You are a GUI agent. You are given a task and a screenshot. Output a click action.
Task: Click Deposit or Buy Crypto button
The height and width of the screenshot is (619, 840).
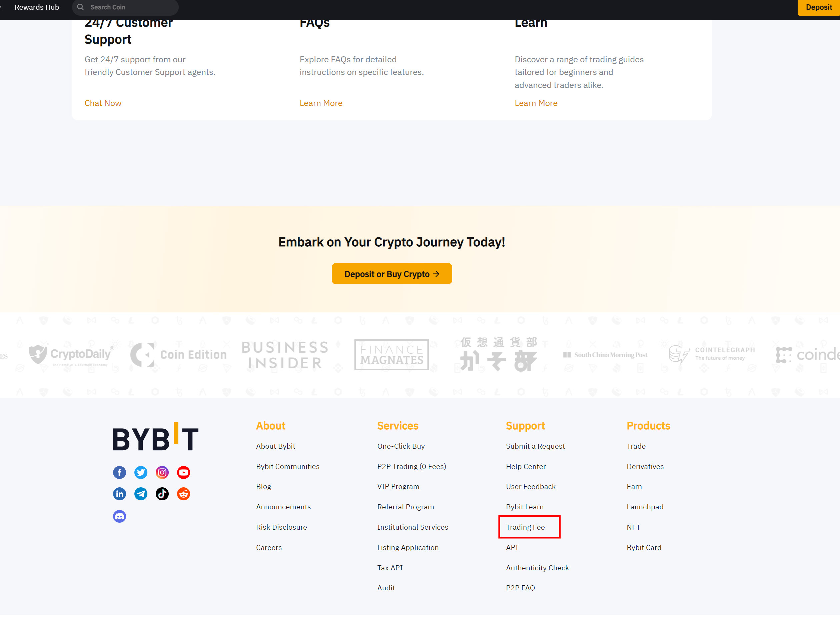(x=391, y=274)
